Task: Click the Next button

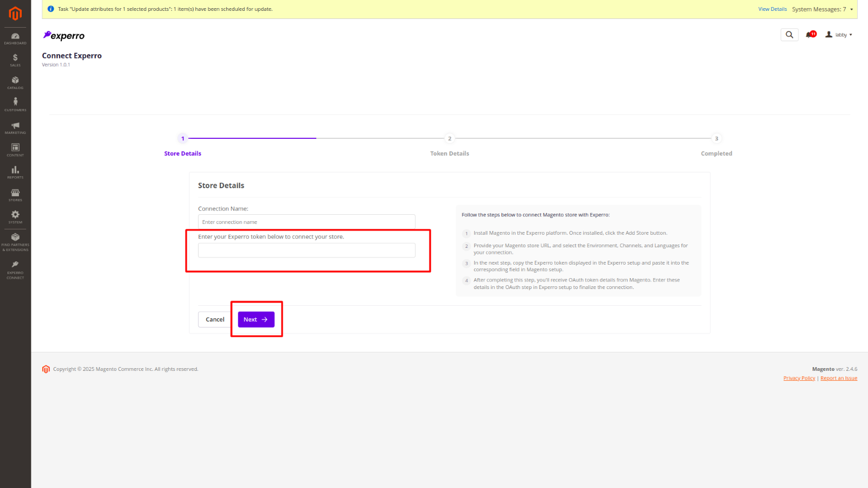Action: point(256,319)
